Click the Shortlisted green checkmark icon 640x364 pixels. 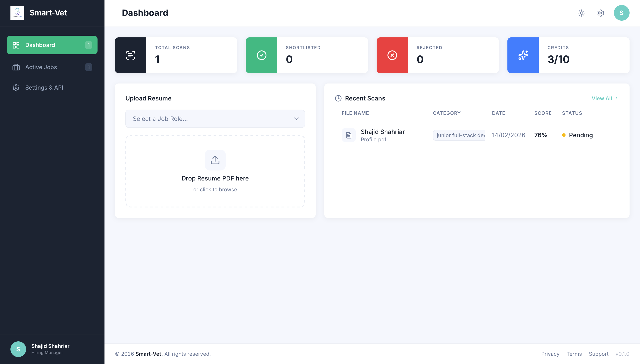tap(261, 55)
